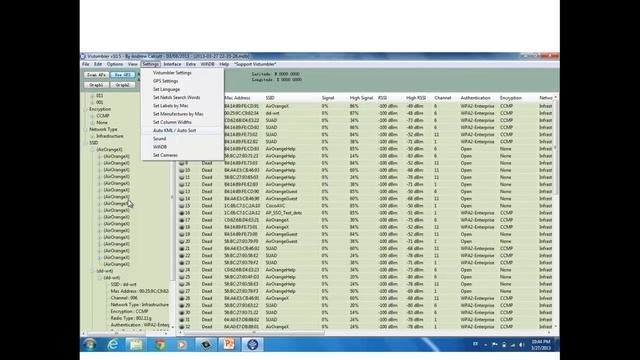Screen dimensions: 640x360
Task: Open the Help menu
Action: (x=224, y=64)
